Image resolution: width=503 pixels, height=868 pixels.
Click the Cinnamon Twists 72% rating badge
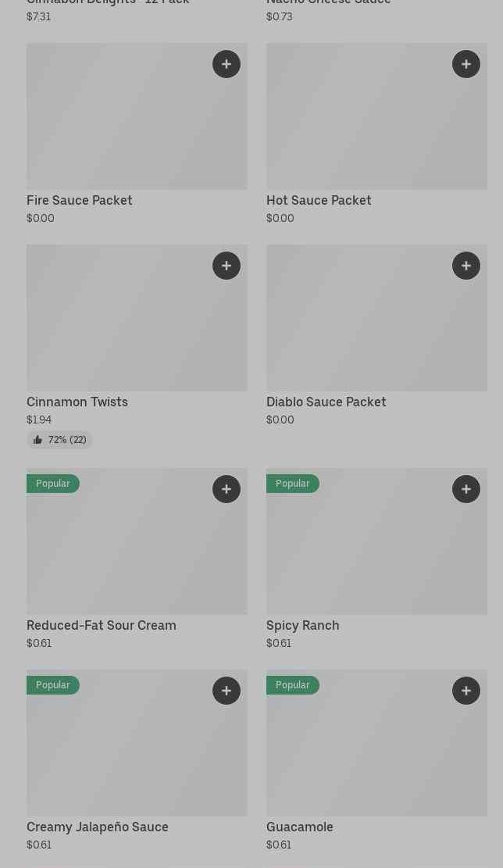pyautogui.click(x=59, y=440)
